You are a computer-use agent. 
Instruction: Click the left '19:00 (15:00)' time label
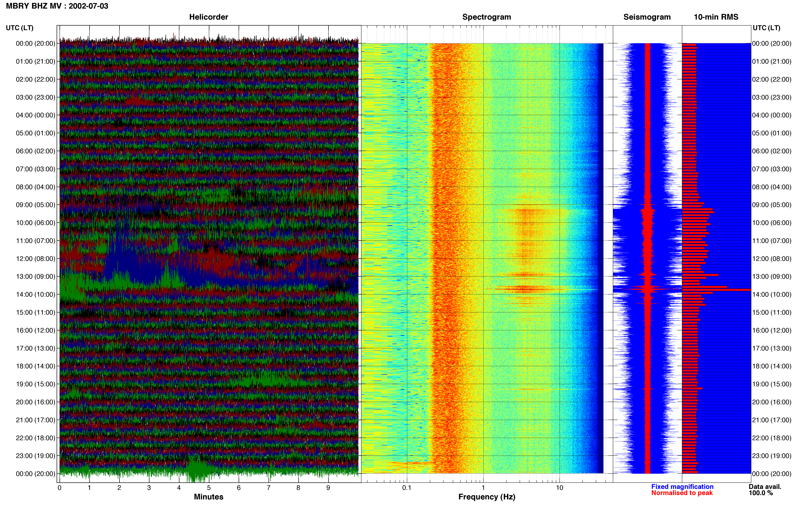pyautogui.click(x=35, y=384)
